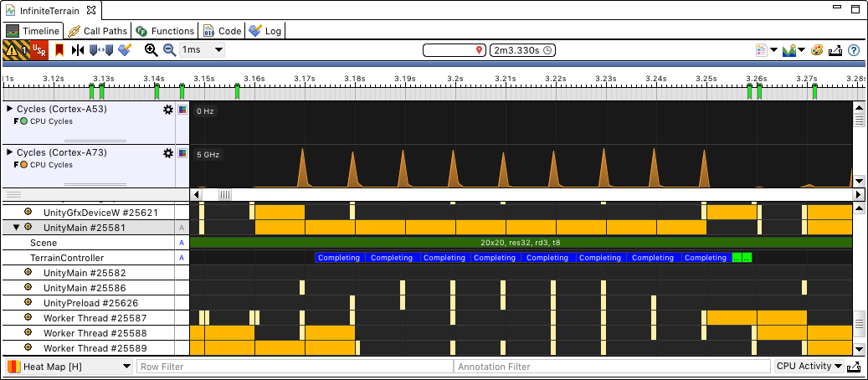Screen dimensions: 868x380
Task: Click the 2m3.330s duration field
Action: [522, 50]
